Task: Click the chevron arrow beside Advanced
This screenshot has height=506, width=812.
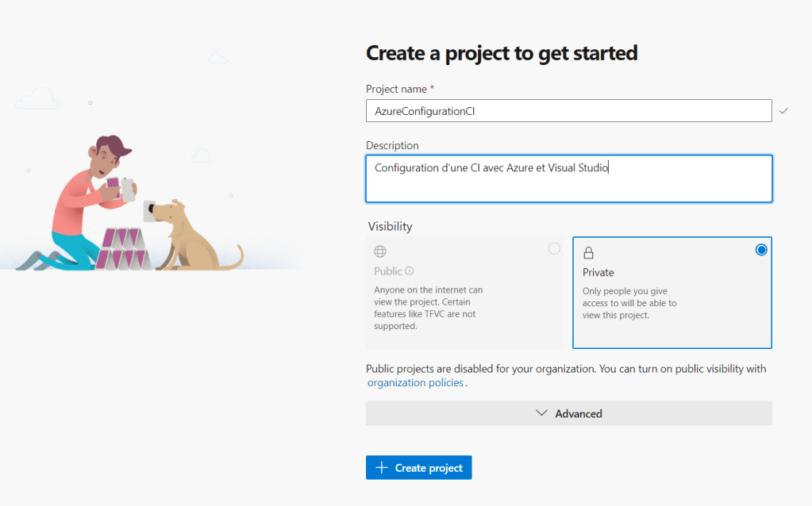Action: tap(542, 413)
